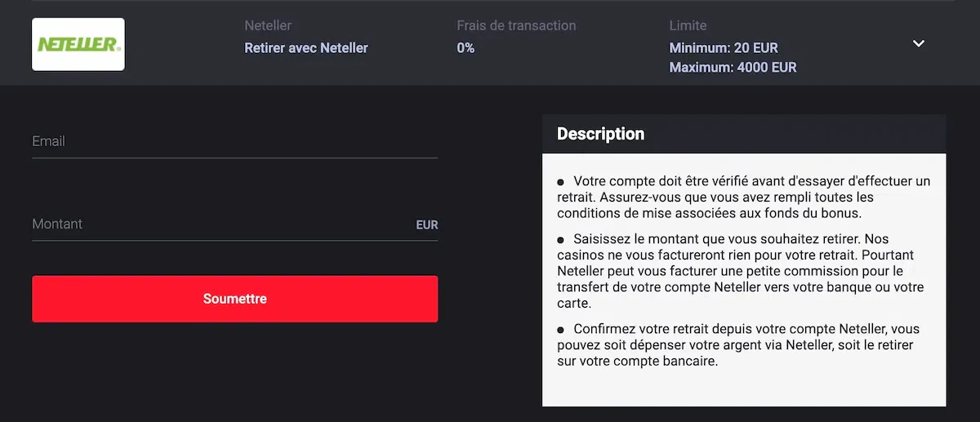Click the "Limite" column heading
This screenshot has width=980, height=422.
[x=688, y=26]
